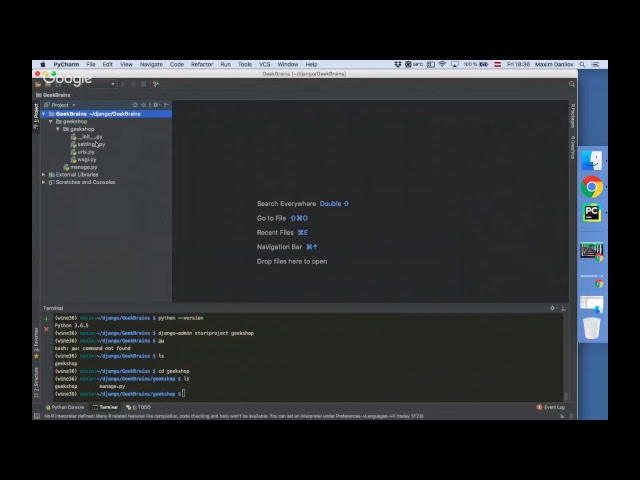Open the Navigate menu

[151, 64]
